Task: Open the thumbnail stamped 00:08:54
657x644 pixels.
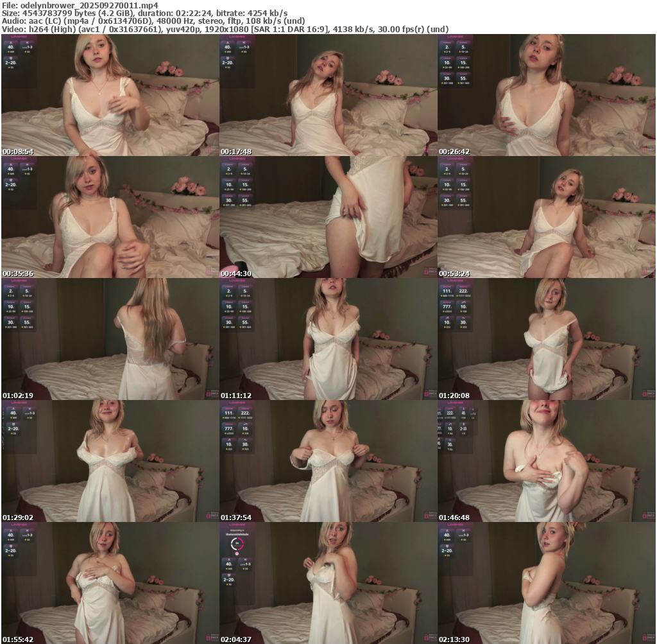Action: point(110,95)
